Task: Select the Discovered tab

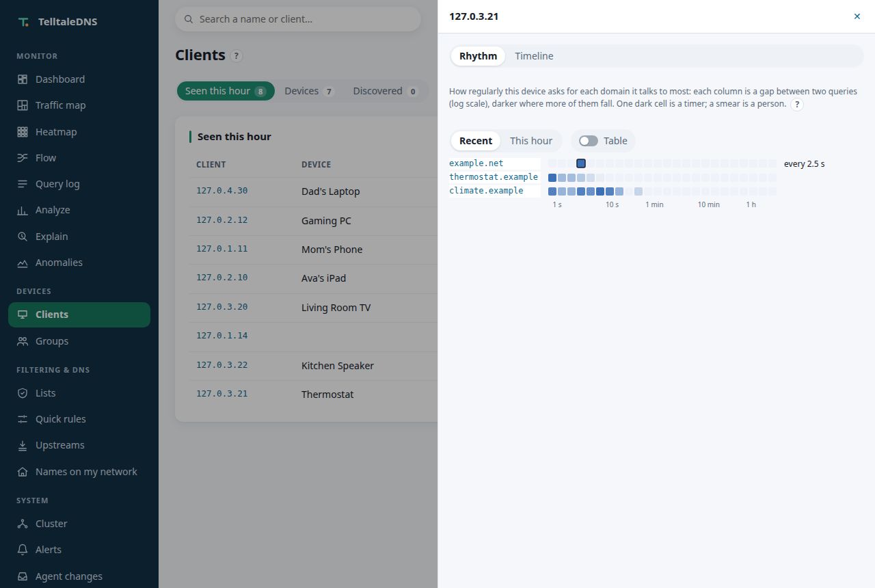Action: click(386, 91)
